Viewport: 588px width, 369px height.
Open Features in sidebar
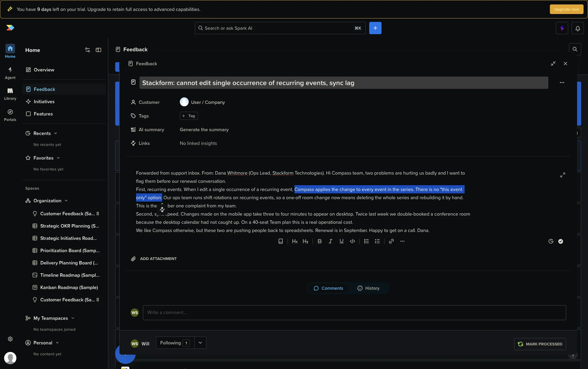tap(64, 114)
